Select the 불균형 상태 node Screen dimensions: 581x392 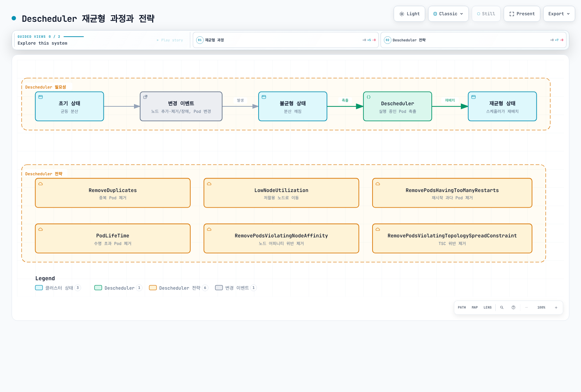(x=293, y=106)
